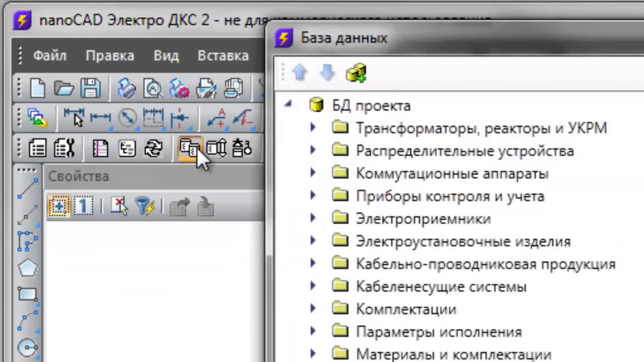Select the linear dimension tool icon
This screenshot has width=644, height=362.
(100, 118)
